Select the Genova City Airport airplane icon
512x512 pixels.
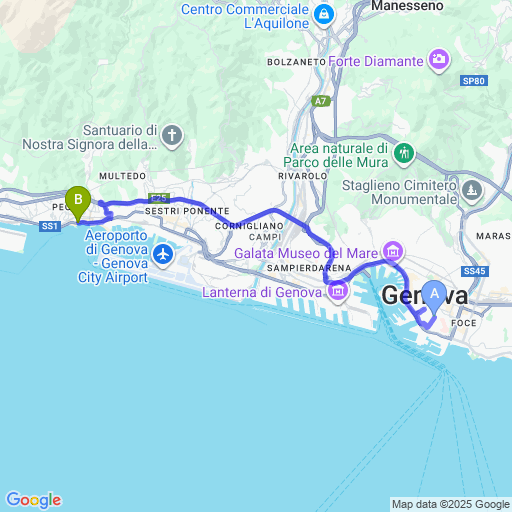pos(163,255)
